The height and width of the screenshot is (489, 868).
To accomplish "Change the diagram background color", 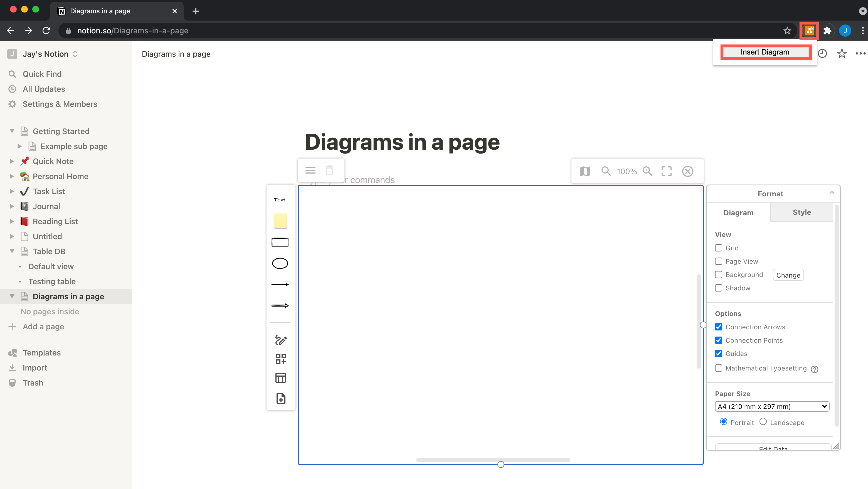I will (x=788, y=275).
